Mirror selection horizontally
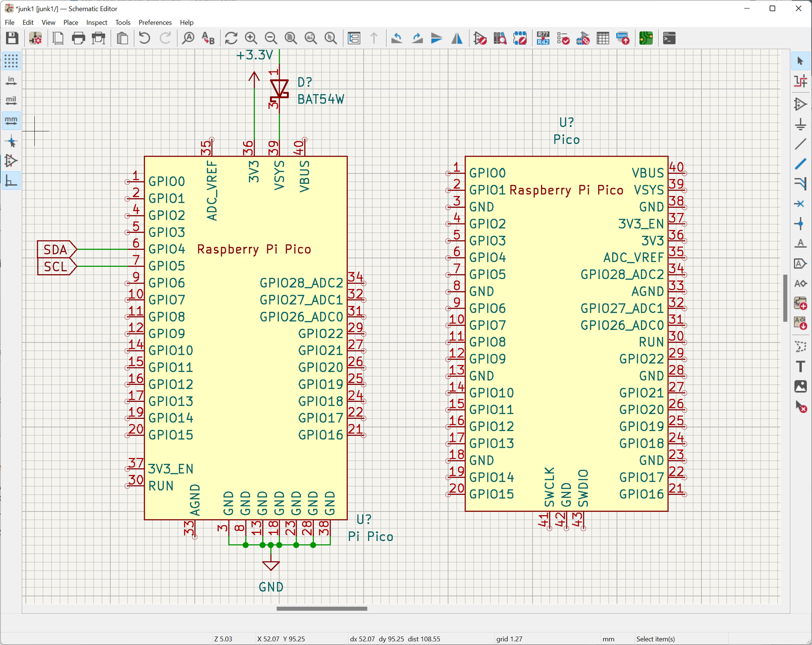 457,38
